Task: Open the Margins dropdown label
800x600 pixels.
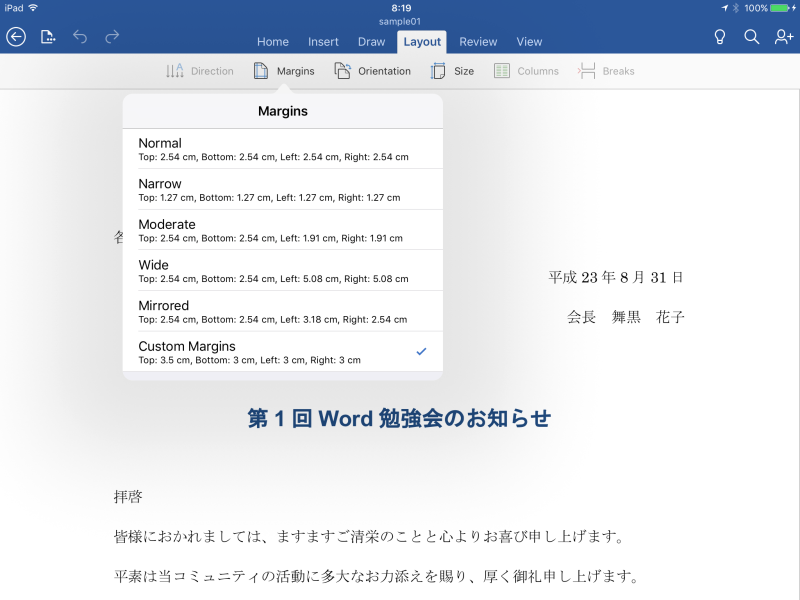Action: tap(295, 71)
